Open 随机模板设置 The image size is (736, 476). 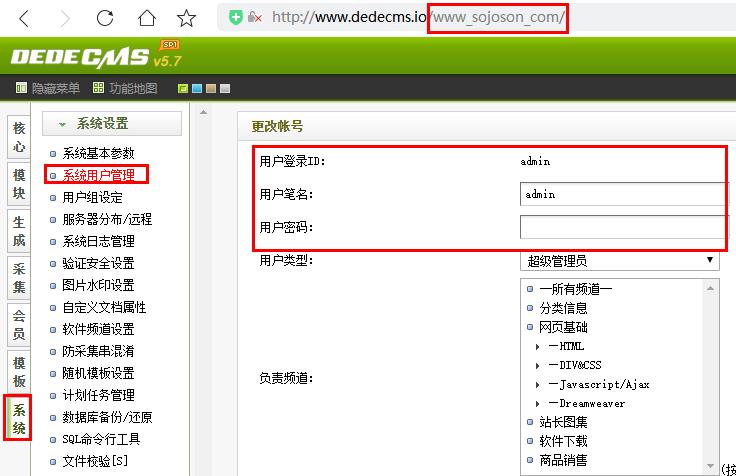point(98,373)
